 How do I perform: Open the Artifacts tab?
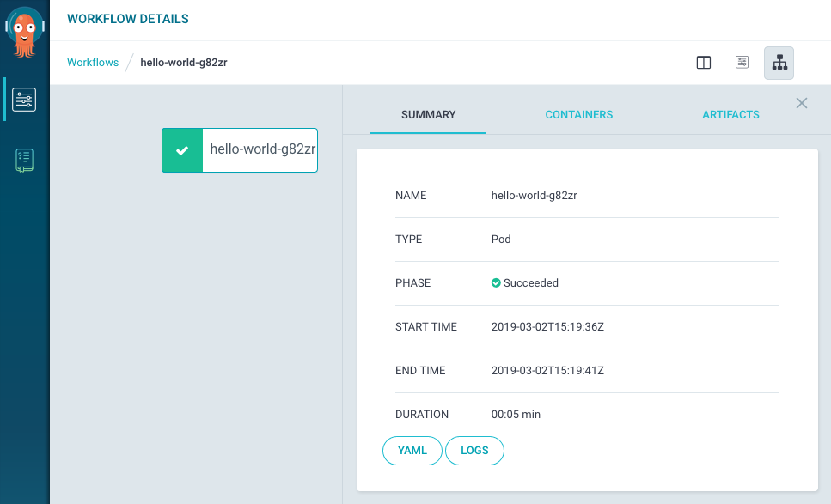(x=730, y=115)
